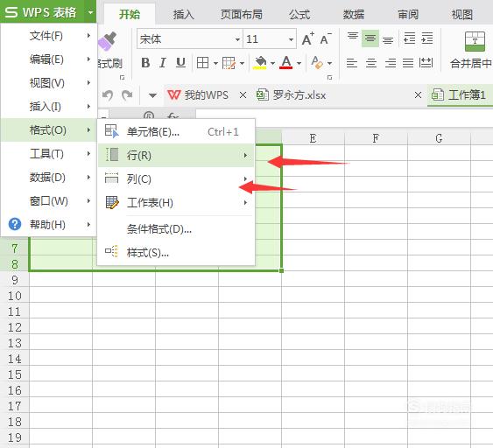The width and height of the screenshot is (493, 448).
Task: Open the 数据 ribbon tab
Action: 354,15
